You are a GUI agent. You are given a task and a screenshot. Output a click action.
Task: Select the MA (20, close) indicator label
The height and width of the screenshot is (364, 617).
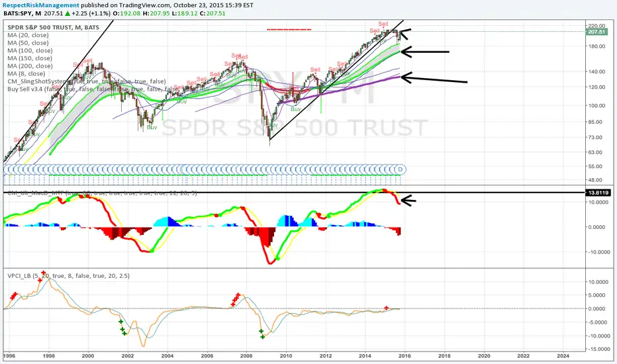coord(28,35)
